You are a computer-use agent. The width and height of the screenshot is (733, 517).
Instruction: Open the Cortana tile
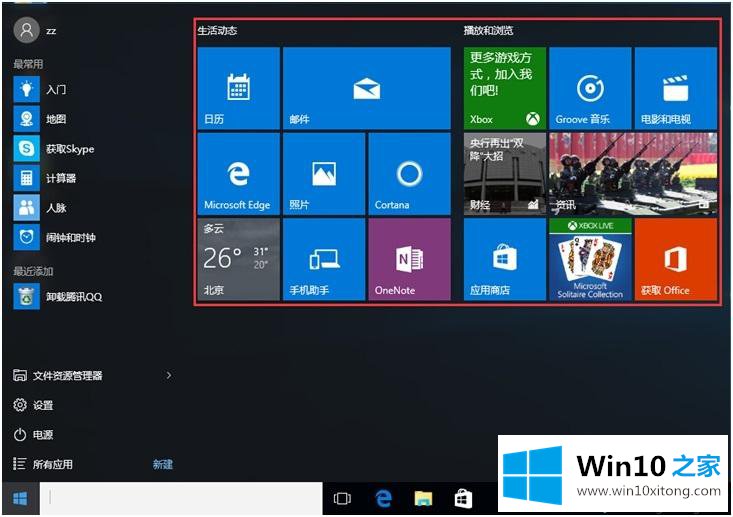click(410, 174)
